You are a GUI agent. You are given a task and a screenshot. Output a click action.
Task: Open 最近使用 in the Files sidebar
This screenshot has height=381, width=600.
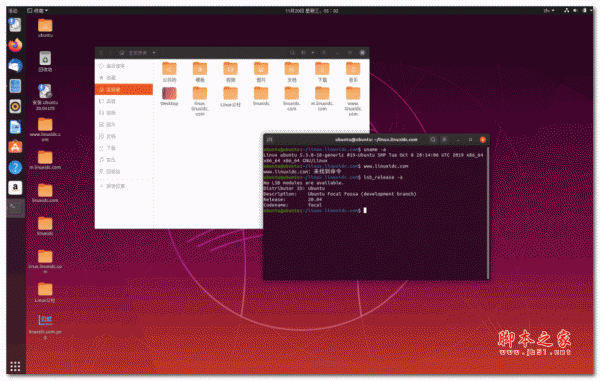tap(124, 66)
